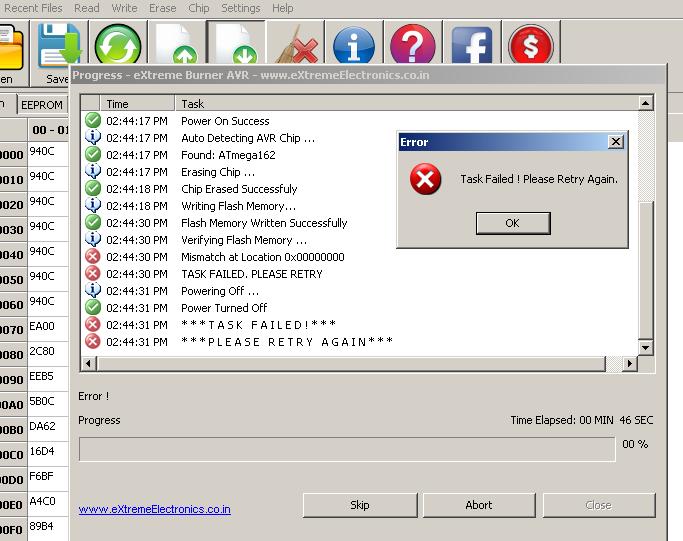The height and width of the screenshot is (541, 683).
Task: Click the red dollar Donate icon
Action: pyautogui.click(x=531, y=45)
